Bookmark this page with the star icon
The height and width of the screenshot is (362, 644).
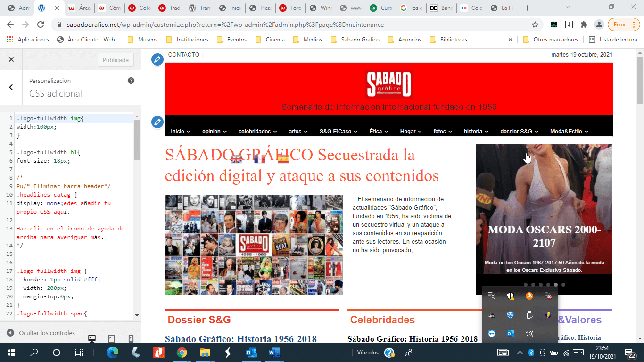tap(535, 25)
